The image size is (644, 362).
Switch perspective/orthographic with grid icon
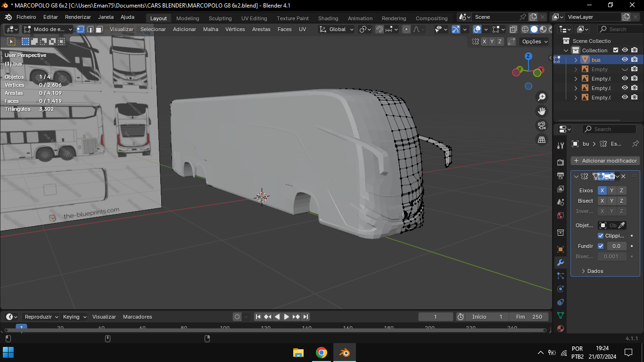[x=542, y=140]
